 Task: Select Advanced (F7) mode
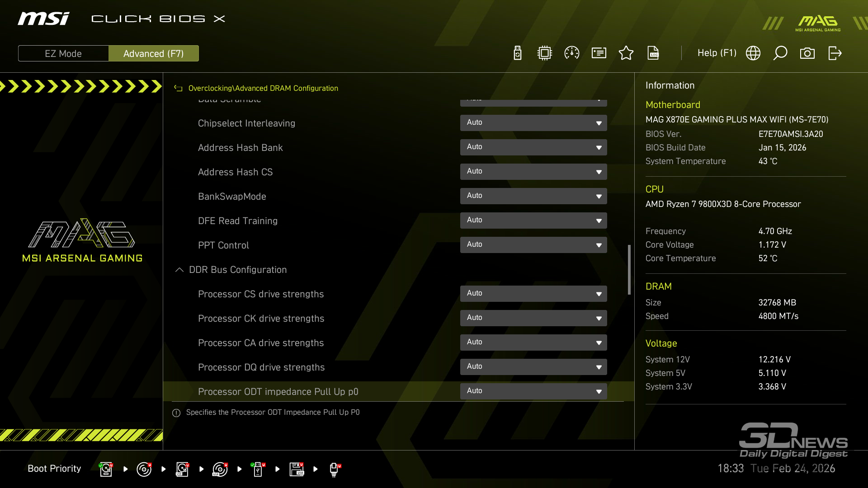pos(154,53)
